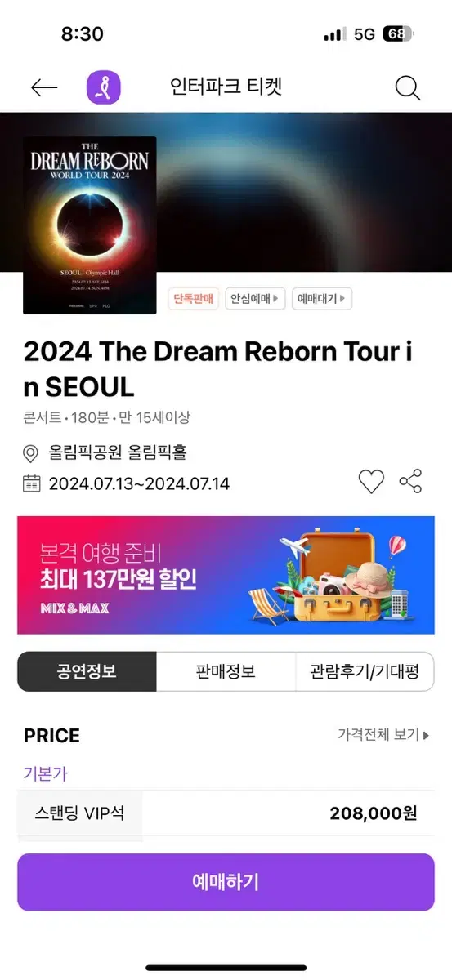This screenshot has height=980, width=452.
Task: Expand the 예매대기 tag
Action: 322,299
